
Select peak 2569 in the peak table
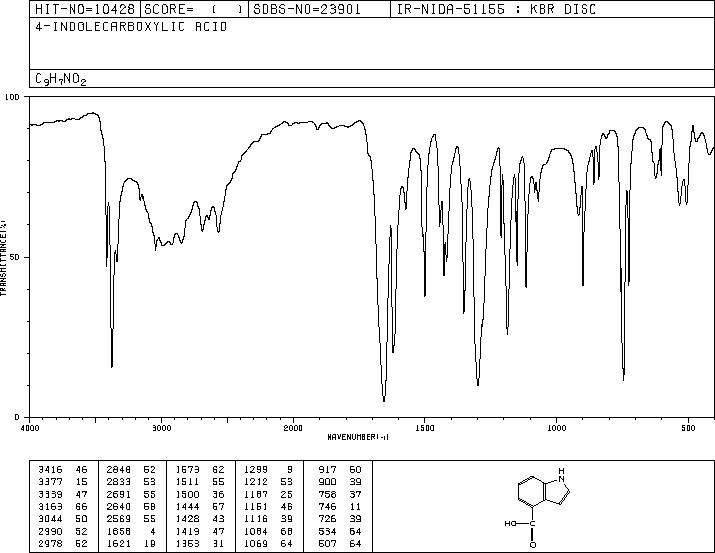tap(119, 519)
